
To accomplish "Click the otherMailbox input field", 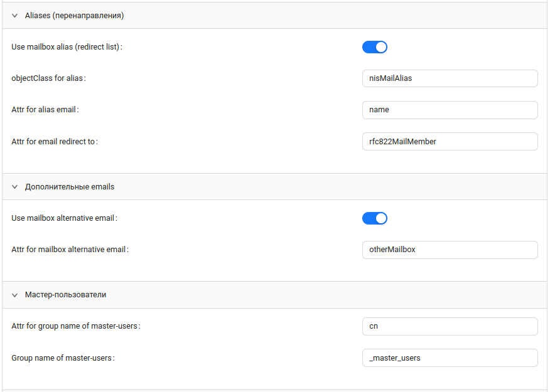I will click(450, 250).
